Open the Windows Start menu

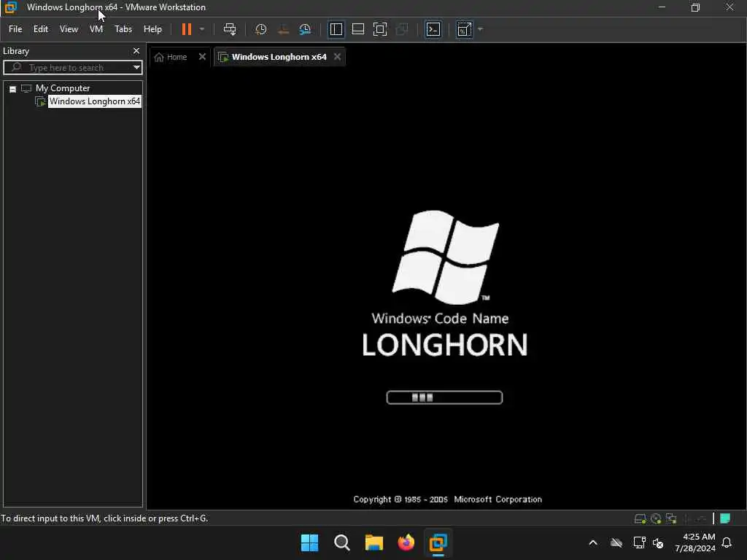(x=309, y=542)
